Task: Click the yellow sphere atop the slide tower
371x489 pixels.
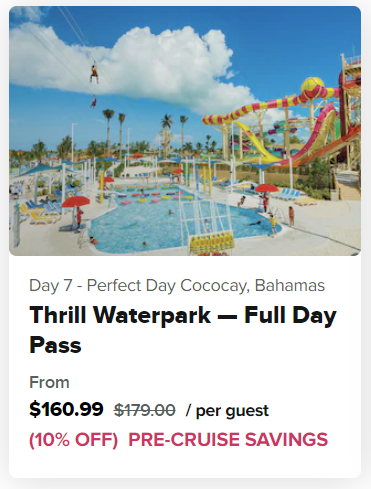Action: (x=313, y=86)
